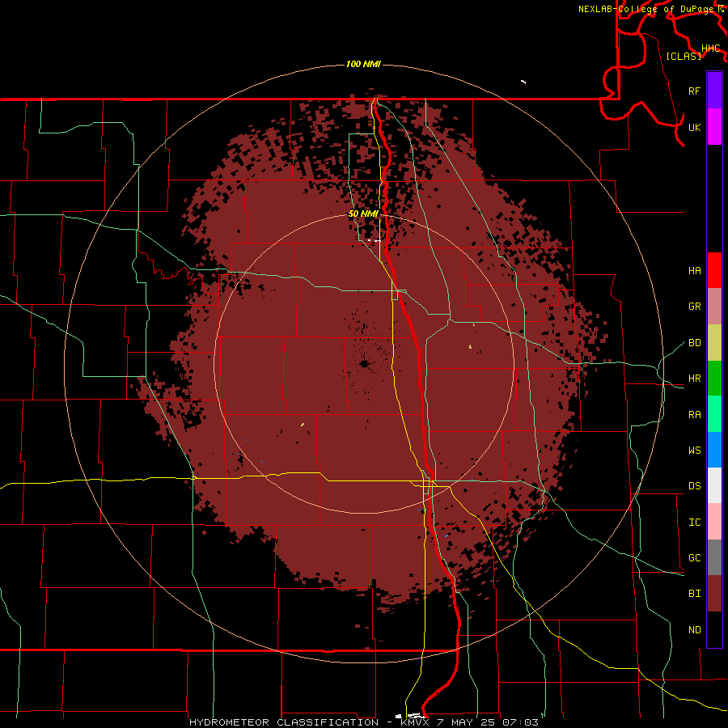Image resolution: width=728 pixels, height=728 pixels.
Task: Select the GC gray legend swatch
Action: pos(714,557)
